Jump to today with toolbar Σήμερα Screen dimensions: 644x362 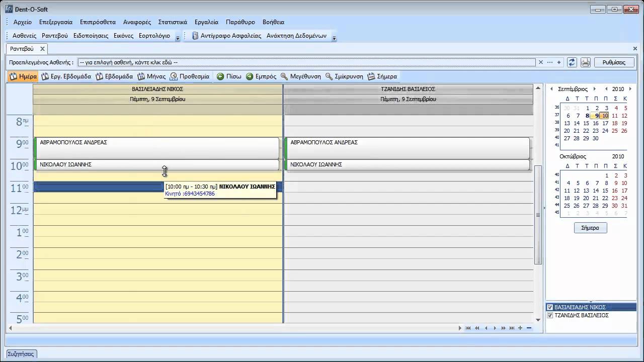point(382,76)
